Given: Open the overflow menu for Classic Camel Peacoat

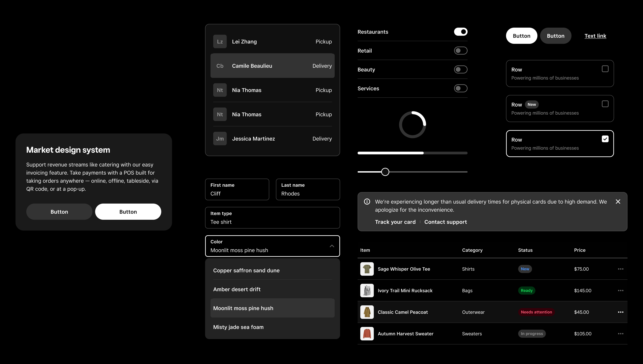Looking at the screenshot, I should pyautogui.click(x=621, y=312).
